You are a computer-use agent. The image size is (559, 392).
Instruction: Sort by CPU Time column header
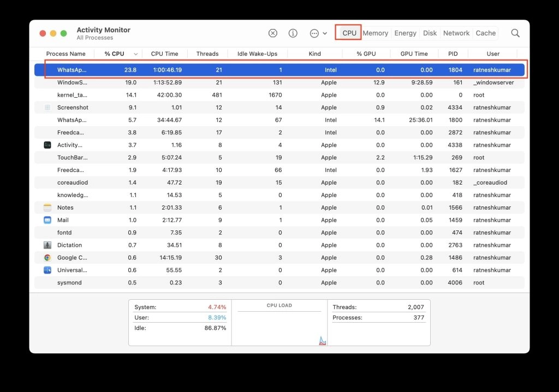[164, 54]
